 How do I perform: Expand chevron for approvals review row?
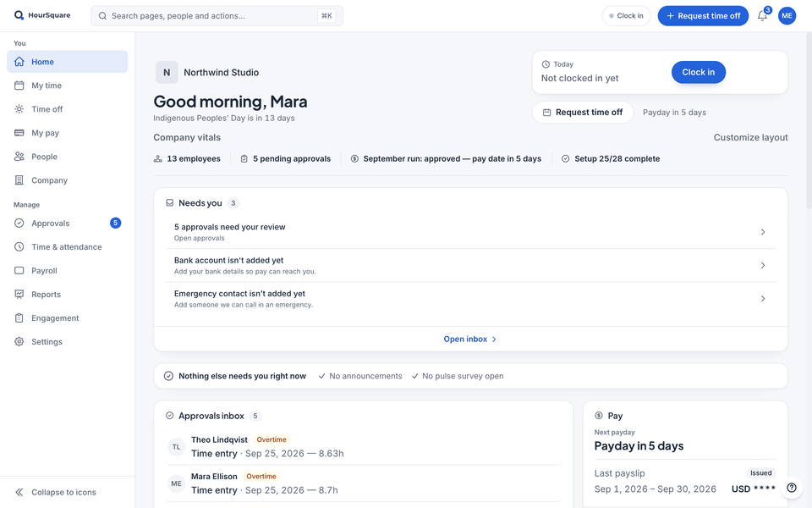tap(763, 232)
